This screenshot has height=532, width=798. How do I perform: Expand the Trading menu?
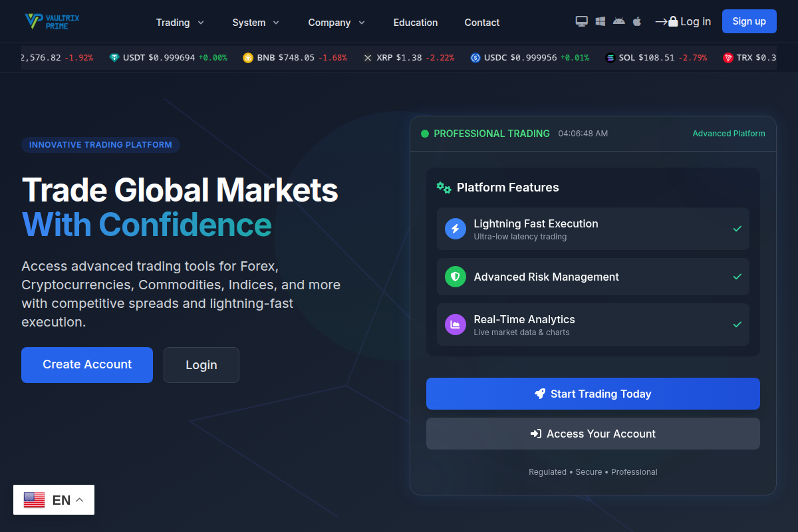click(x=180, y=22)
